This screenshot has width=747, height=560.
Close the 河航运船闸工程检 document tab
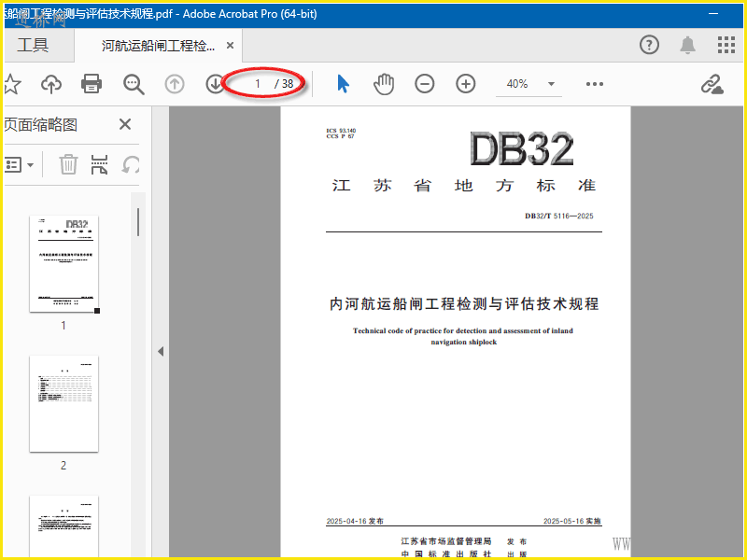(x=230, y=45)
